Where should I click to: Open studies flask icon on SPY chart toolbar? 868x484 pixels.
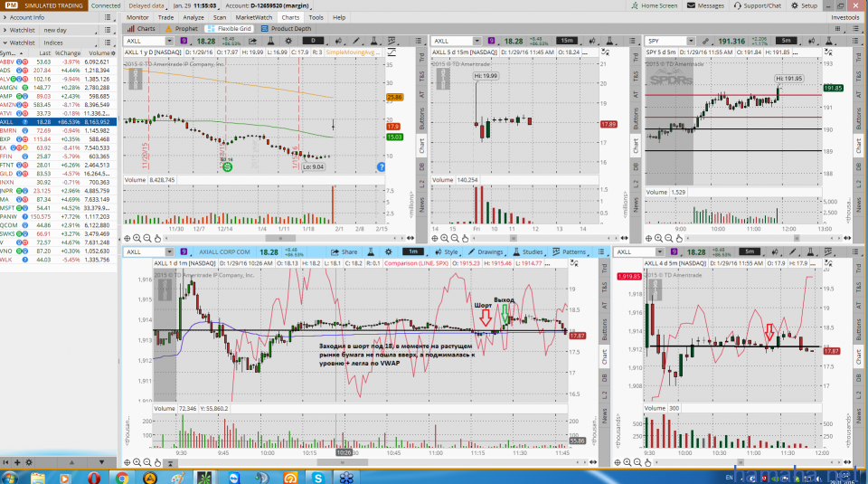coord(829,41)
